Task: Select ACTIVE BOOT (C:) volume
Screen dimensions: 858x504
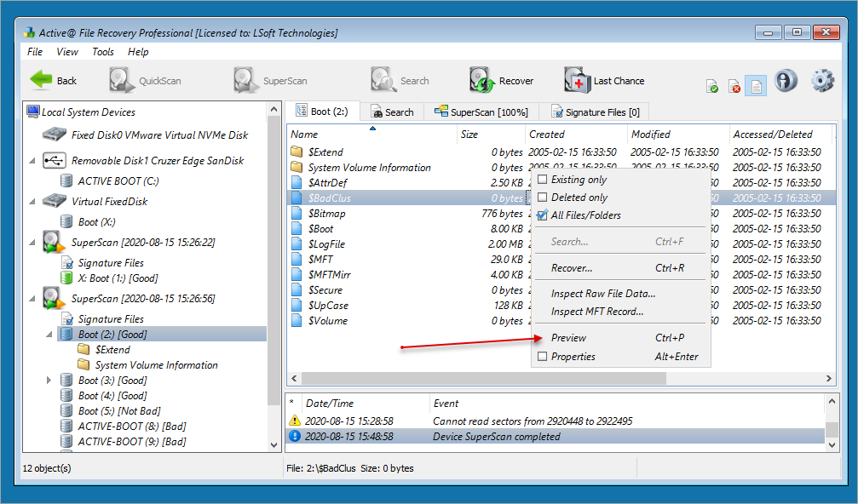Action: (x=118, y=181)
